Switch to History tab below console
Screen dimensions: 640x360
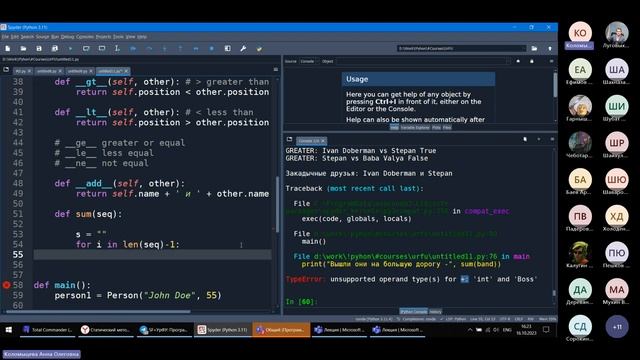point(436,311)
